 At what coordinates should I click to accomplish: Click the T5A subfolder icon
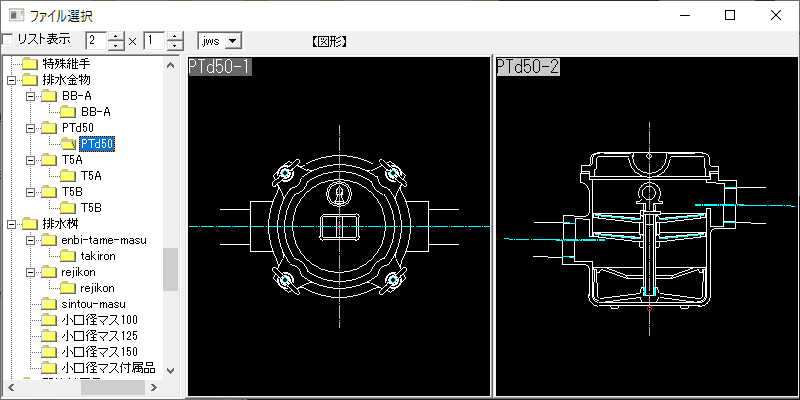tap(68, 176)
